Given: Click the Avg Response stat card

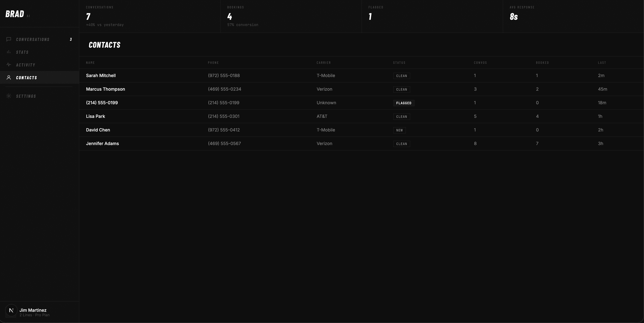Looking at the screenshot, I should (573, 16).
